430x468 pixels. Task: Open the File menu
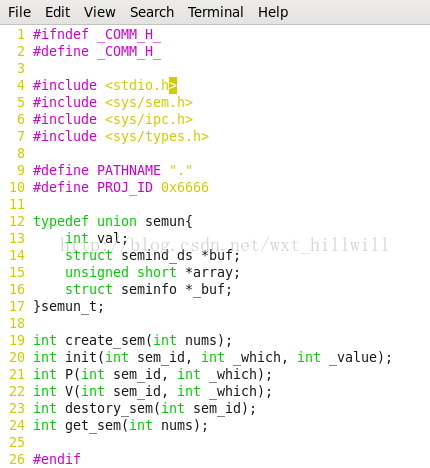(19, 12)
